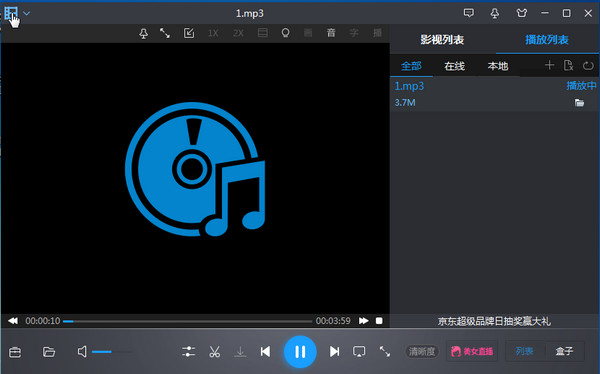The height and width of the screenshot is (374, 600).
Task: Open the 京东超级品牌日抽奖赢大礼 ad link
Action: (x=494, y=321)
